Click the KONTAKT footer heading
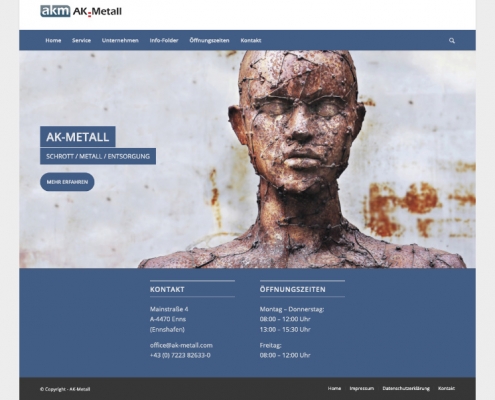Image resolution: width=495 pixels, height=400 pixels. (167, 289)
